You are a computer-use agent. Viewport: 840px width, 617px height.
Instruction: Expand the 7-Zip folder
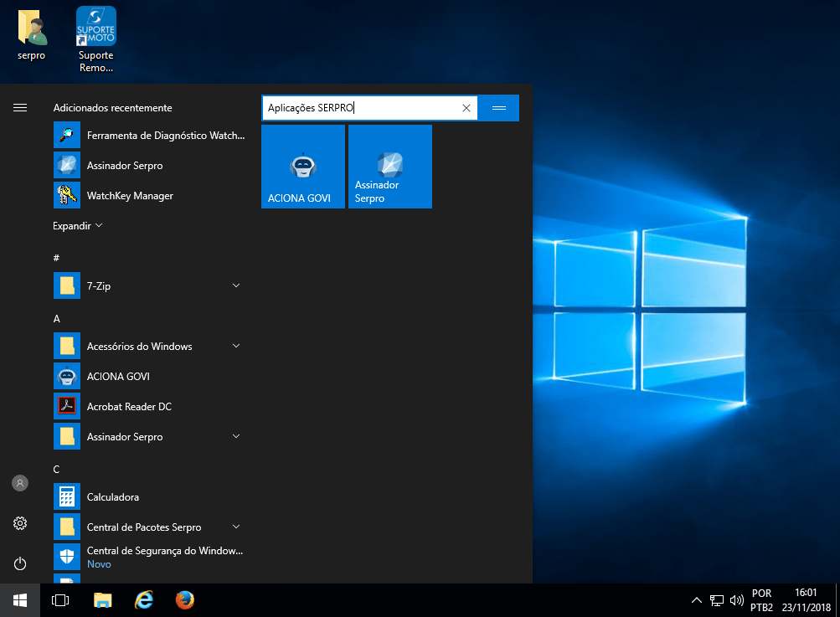point(236,286)
